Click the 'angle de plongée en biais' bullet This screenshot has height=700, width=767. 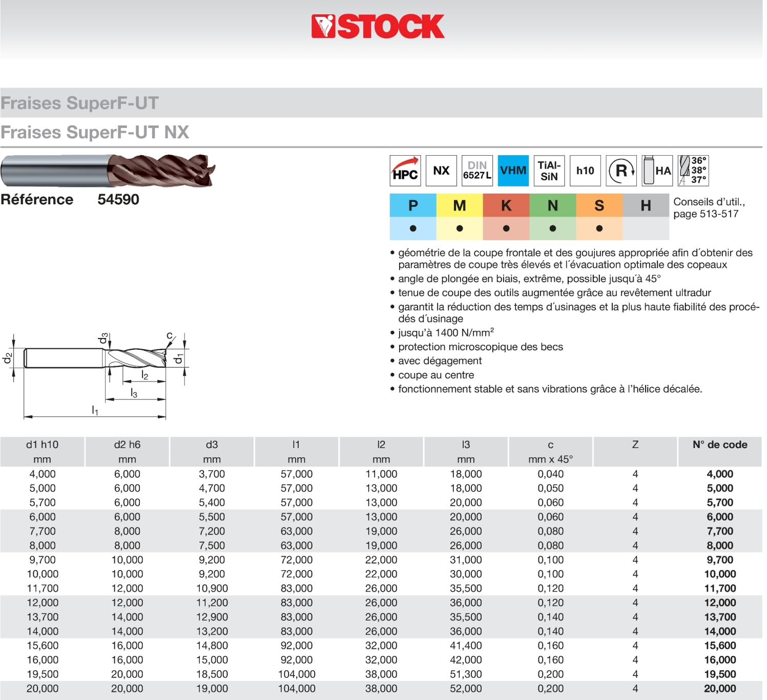click(525, 279)
